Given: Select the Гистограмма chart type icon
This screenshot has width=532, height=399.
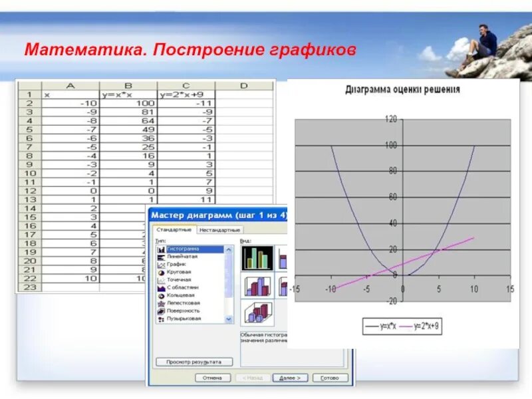Looking at the screenshot, I should pos(161,249).
